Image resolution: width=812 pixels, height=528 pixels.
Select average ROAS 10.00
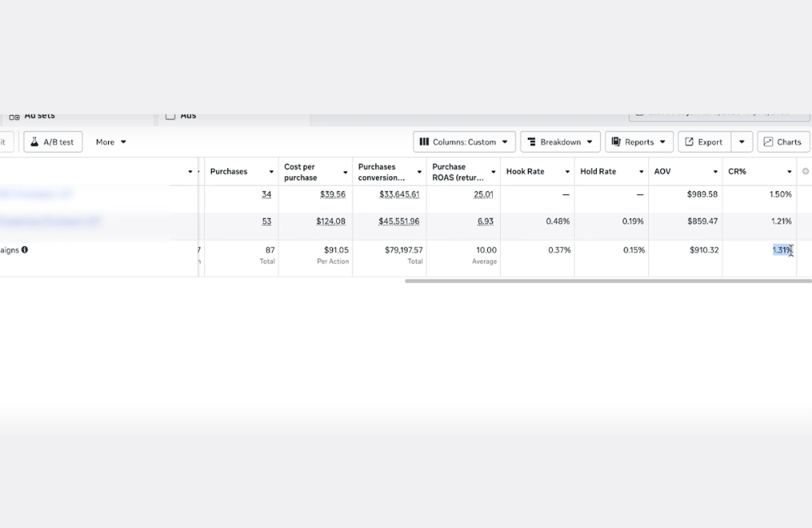[x=486, y=249]
